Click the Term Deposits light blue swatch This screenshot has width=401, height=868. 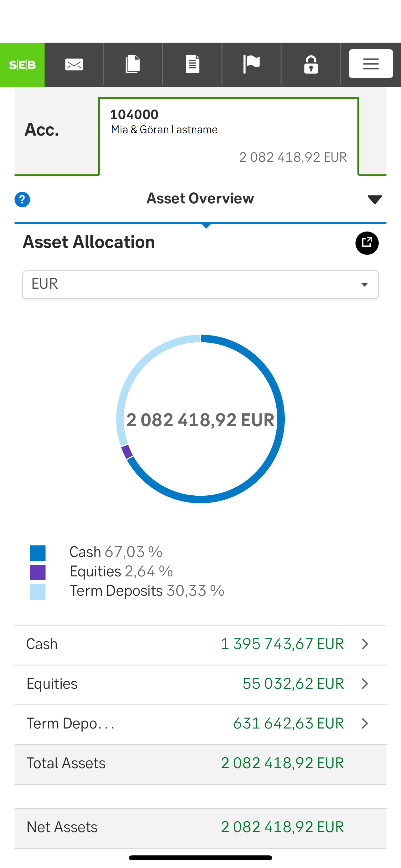(x=38, y=592)
